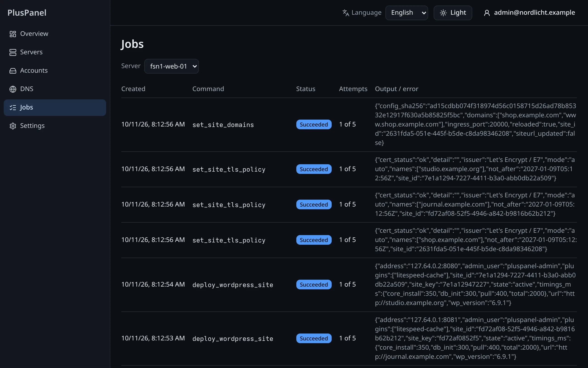Screen dimensions: 588x368
Task: Click output text with address 127.64.0.2:8080
Action: (x=475, y=284)
